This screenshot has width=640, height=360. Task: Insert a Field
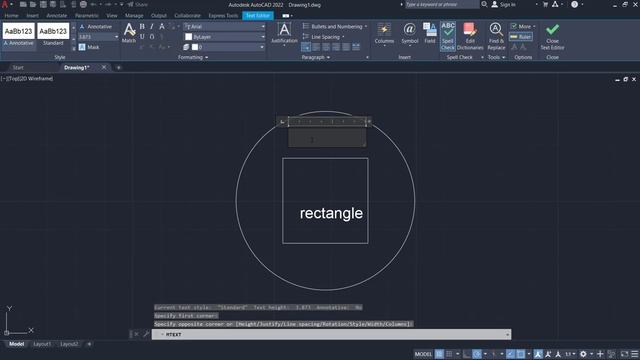[429, 33]
